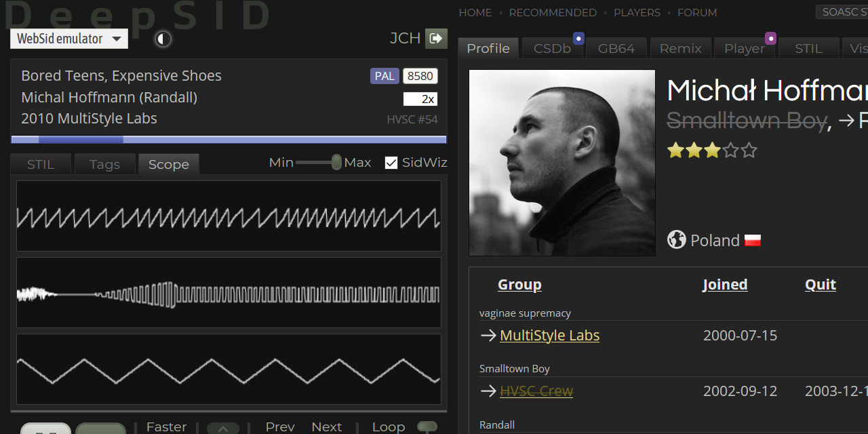Viewport: 868px width, 434px height.
Task: Click Prev to play previous tune
Action: pos(280,427)
